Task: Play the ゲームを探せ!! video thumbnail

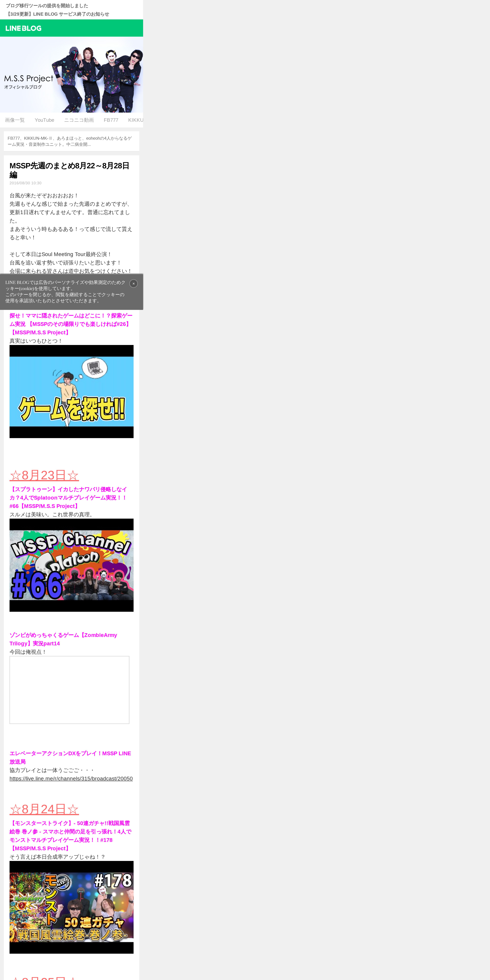Action: (71, 391)
